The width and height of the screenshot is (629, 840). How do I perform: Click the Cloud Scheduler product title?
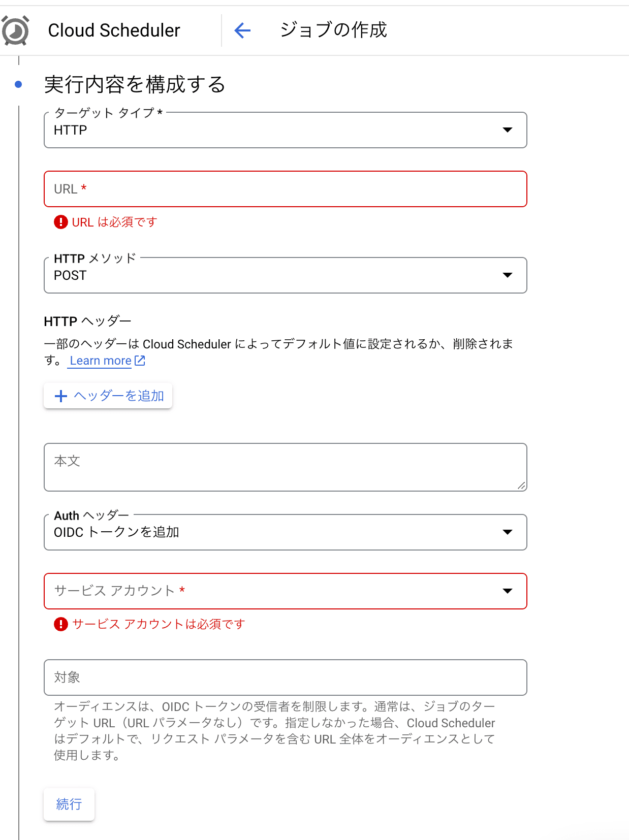(x=114, y=30)
